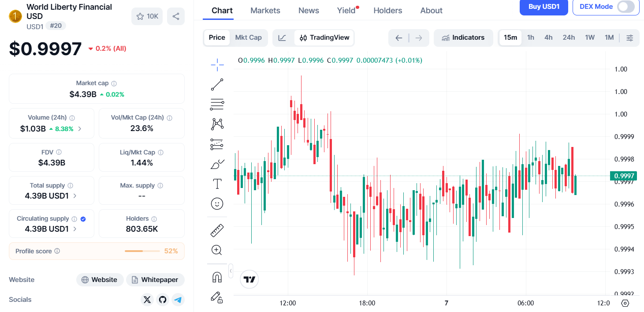The width and height of the screenshot is (644, 312).
Task: Open the Telegram social link
Action: pyautogui.click(x=178, y=300)
